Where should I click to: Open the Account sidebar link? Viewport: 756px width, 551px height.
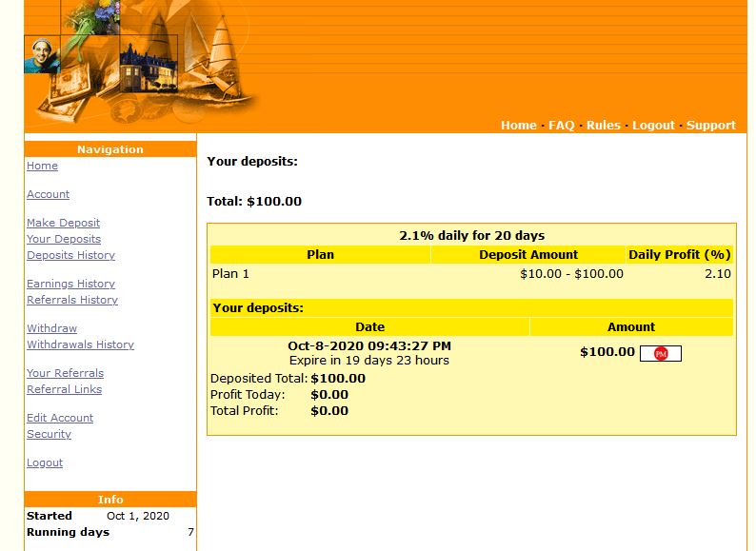(48, 194)
